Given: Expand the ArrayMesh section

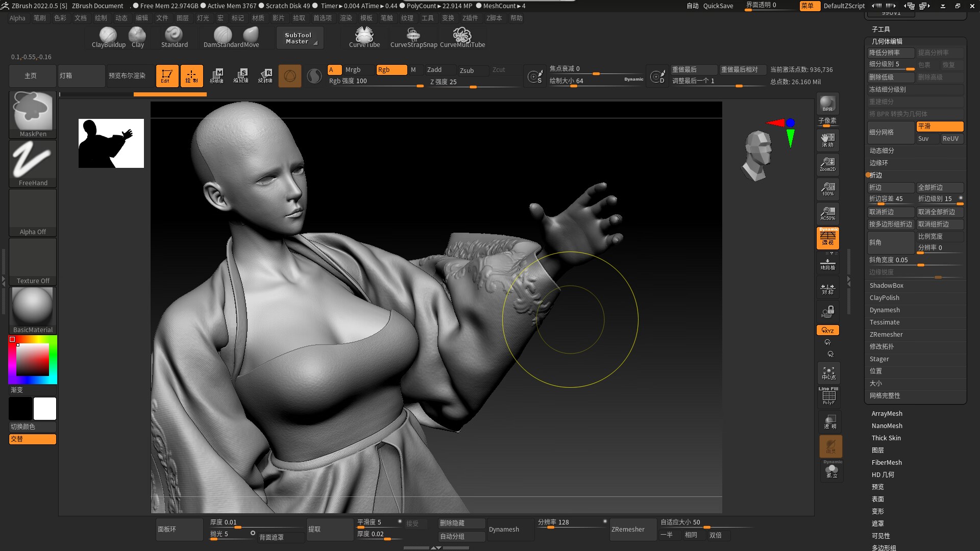Looking at the screenshot, I should click(887, 414).
